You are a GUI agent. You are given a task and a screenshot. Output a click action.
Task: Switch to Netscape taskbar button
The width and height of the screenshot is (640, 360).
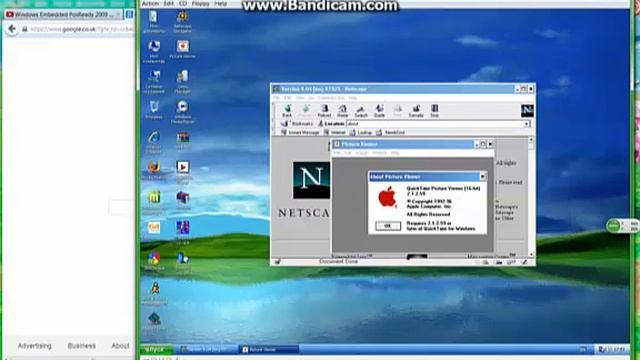point(208,349)
